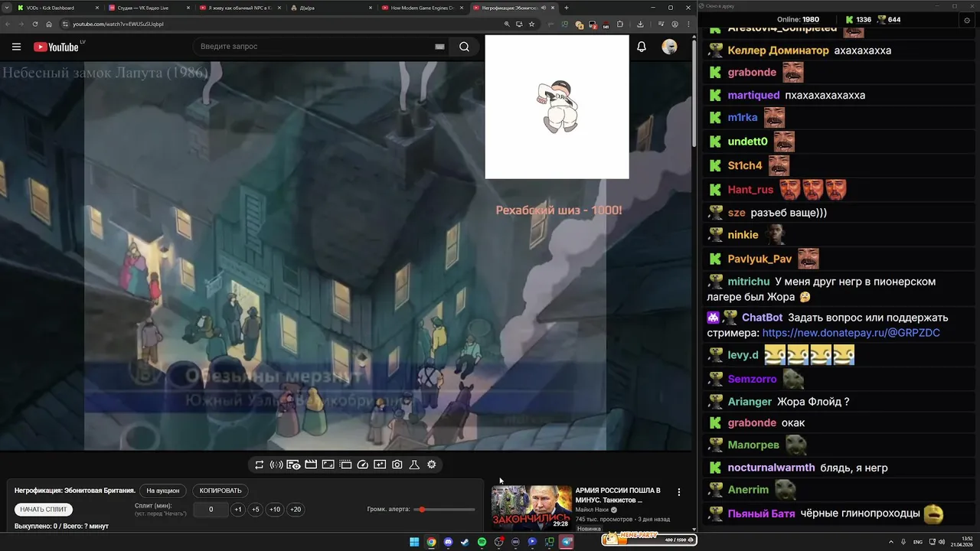Viewport: 980px width, 551px height.
Task: Switch to How Modern Game Engines tab
Action: [422, 8]
